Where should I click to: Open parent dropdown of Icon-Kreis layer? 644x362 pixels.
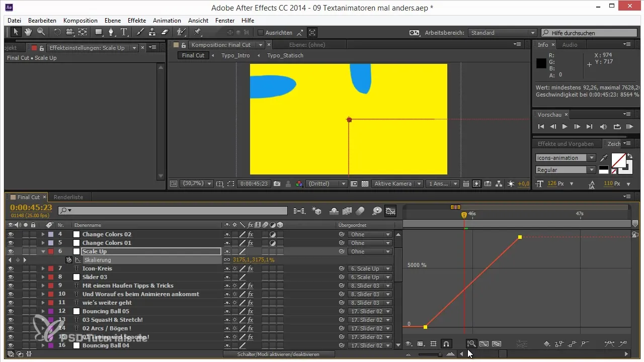coord(370,268)
